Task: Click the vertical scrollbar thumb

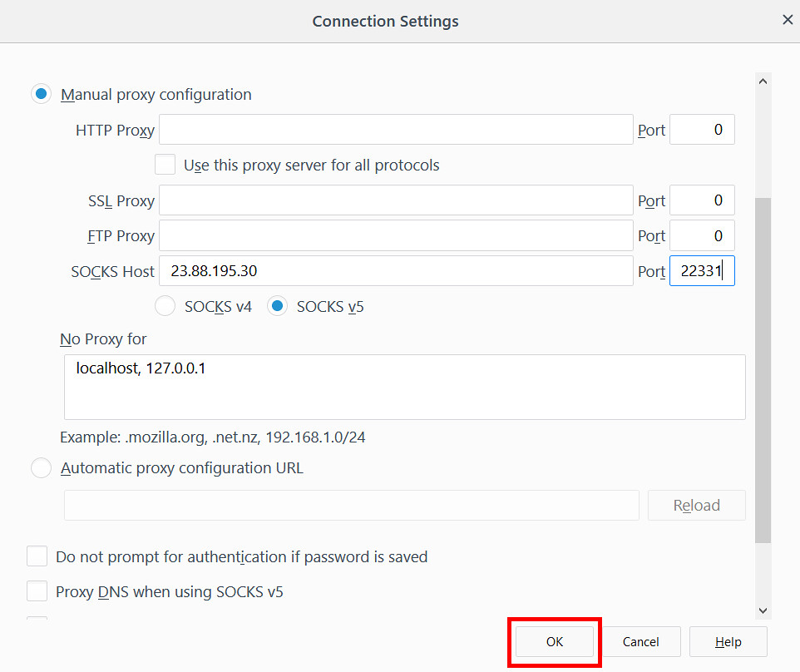Action: pyautogui.click(x=763, y=370)
